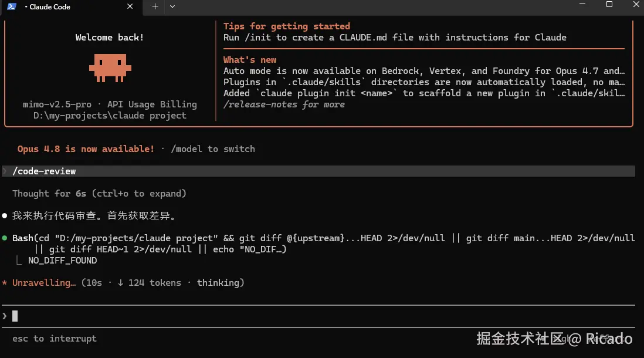Click the 'Run /init to create' tip line
Viewport: 644px width, 358px height.
pos(395,38)
